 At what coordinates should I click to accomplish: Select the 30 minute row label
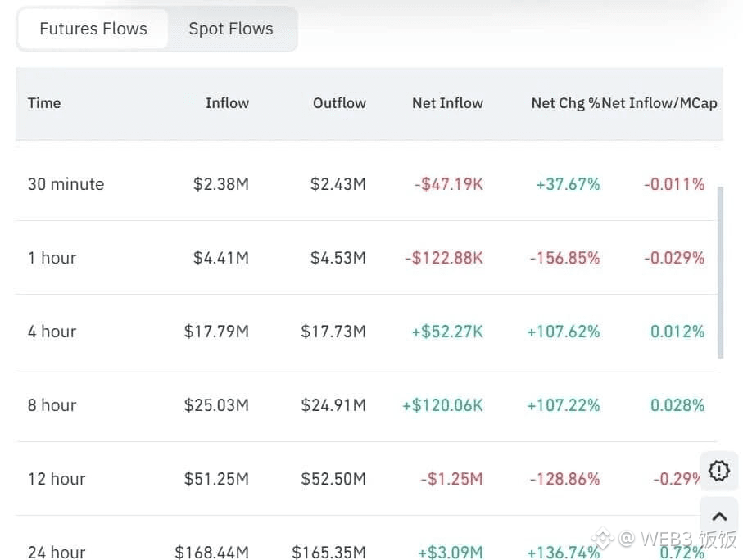(66, 184)
